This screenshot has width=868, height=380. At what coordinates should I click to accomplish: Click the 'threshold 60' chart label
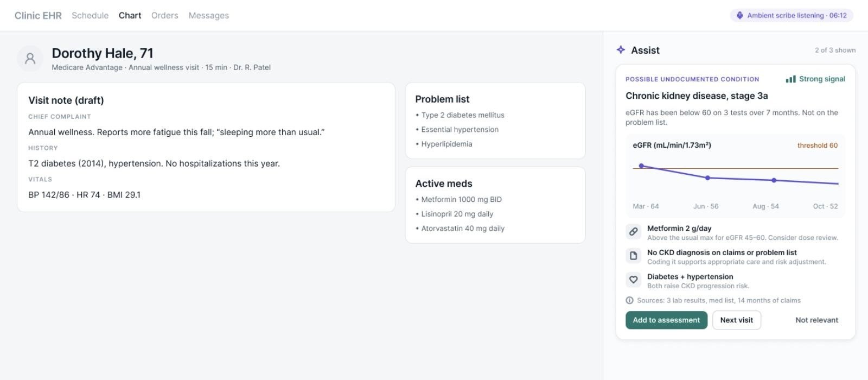tap(818, 145)
